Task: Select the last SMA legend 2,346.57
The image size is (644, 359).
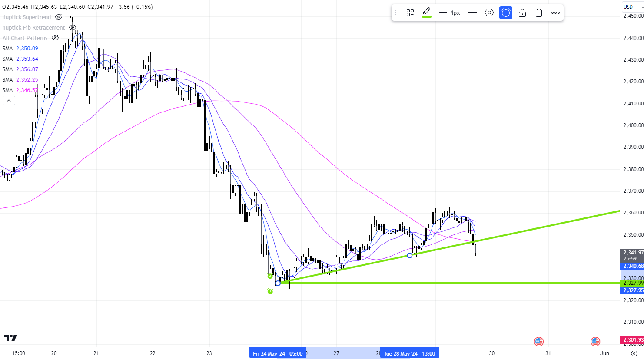Action: coord(20,90)
